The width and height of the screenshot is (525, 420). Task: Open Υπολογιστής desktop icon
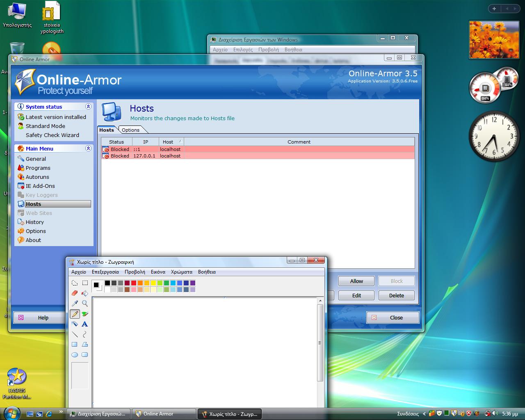tap(17, 15)
